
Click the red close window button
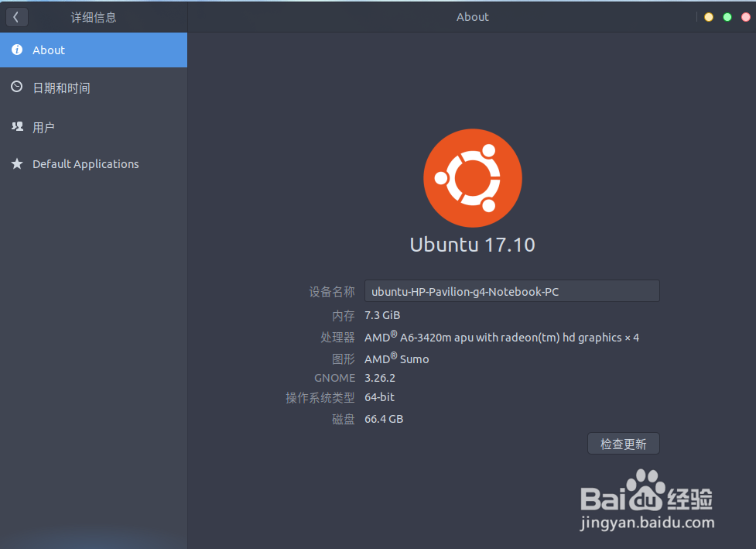click(745, 17)
